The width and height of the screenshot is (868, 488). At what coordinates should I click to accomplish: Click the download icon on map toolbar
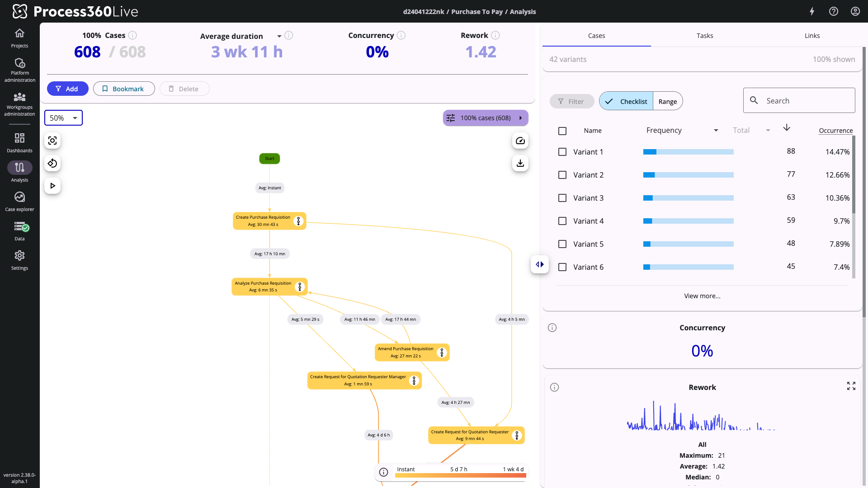pos(520,163)
